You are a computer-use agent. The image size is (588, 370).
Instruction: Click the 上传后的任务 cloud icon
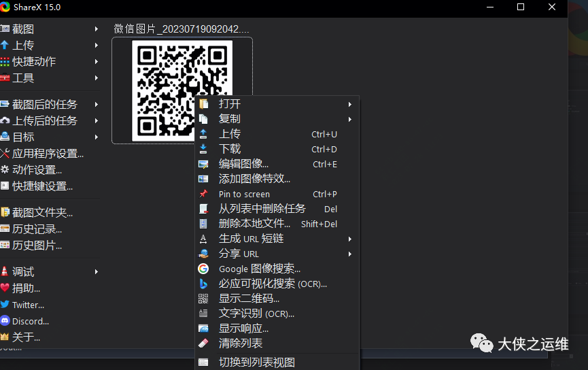click(x=5, y=120)
